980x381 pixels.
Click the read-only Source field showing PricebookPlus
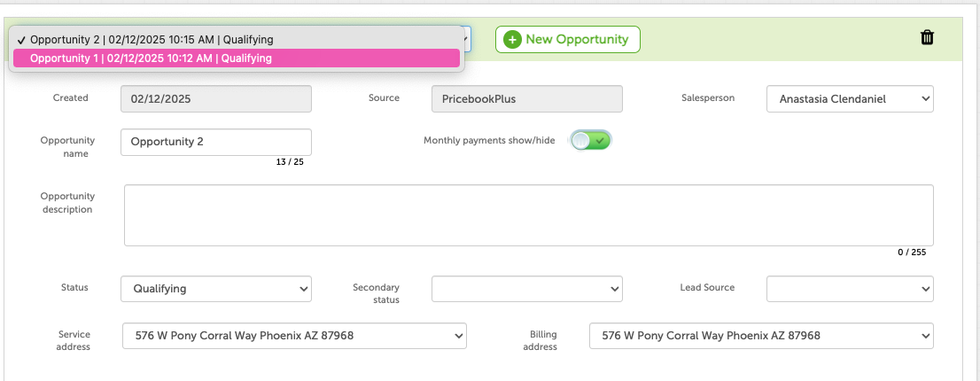[x=527, y=98]
